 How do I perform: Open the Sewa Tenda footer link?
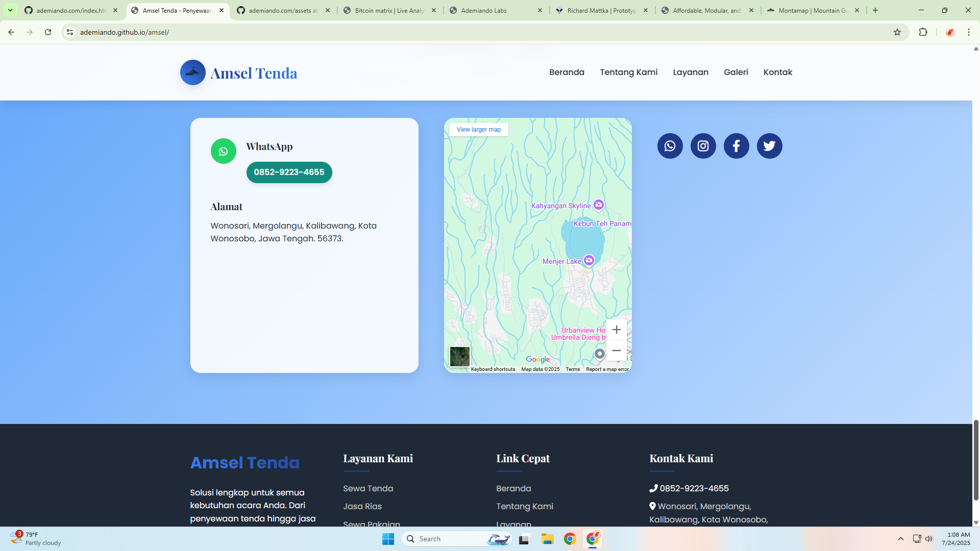(367, 488)
